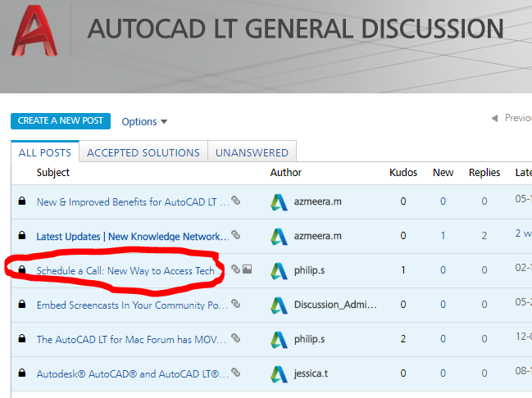This screenshot has width=532, height=398.
Task: Open Schedule a Call New Way post
Action: coord(130,270)
